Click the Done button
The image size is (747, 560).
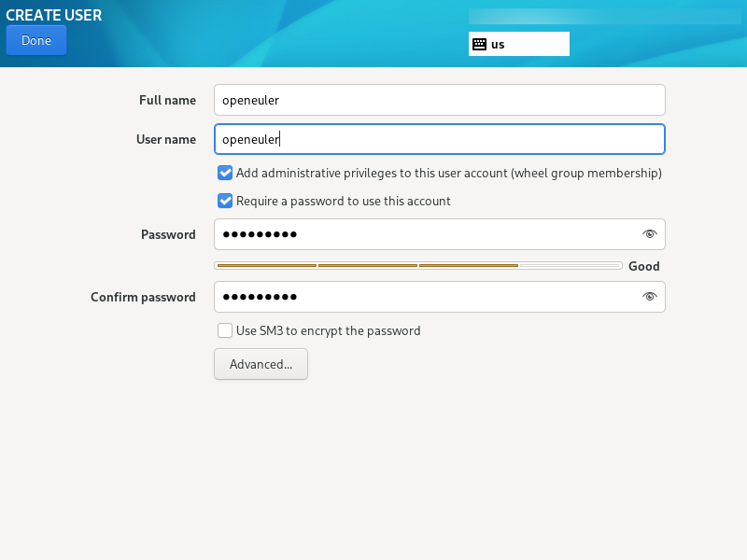click(x=35, y=40)
